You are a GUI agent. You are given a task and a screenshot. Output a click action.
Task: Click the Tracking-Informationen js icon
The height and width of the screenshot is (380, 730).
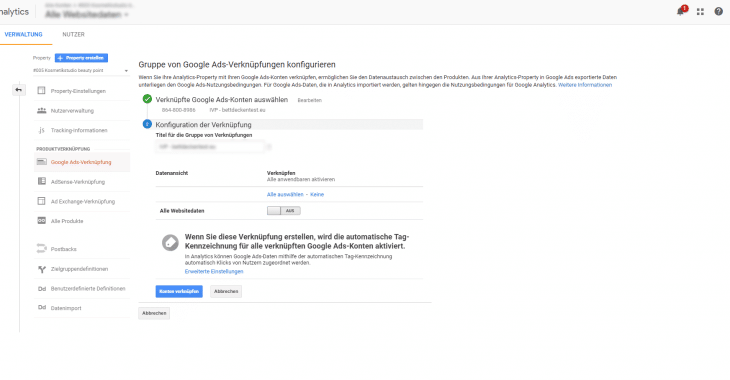[41, 130]
